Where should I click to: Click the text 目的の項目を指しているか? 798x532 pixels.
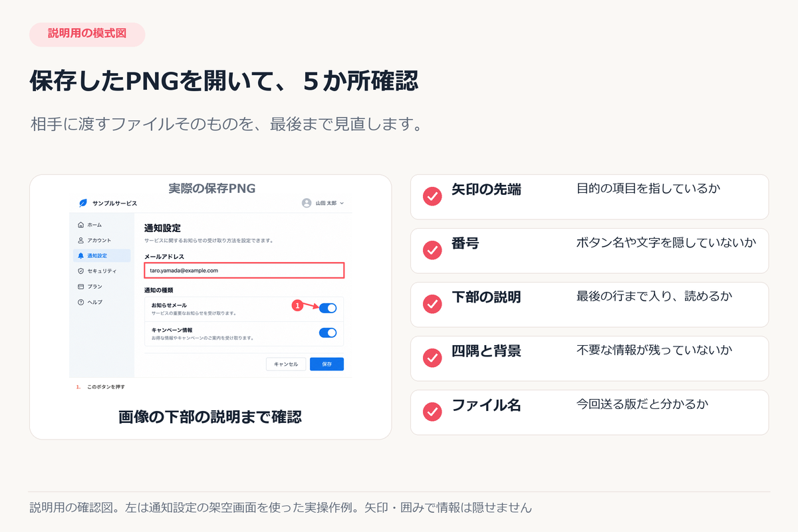tap(648, 189)
